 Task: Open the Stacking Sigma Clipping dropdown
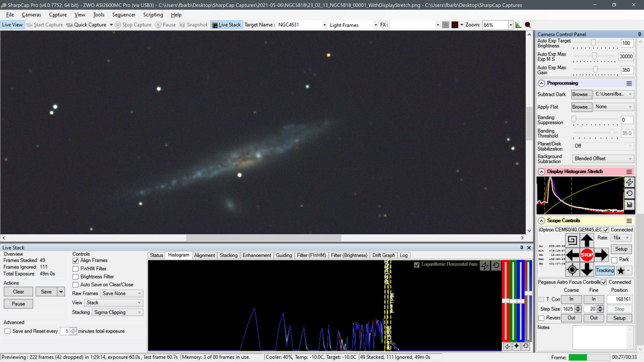coord(117,312)
